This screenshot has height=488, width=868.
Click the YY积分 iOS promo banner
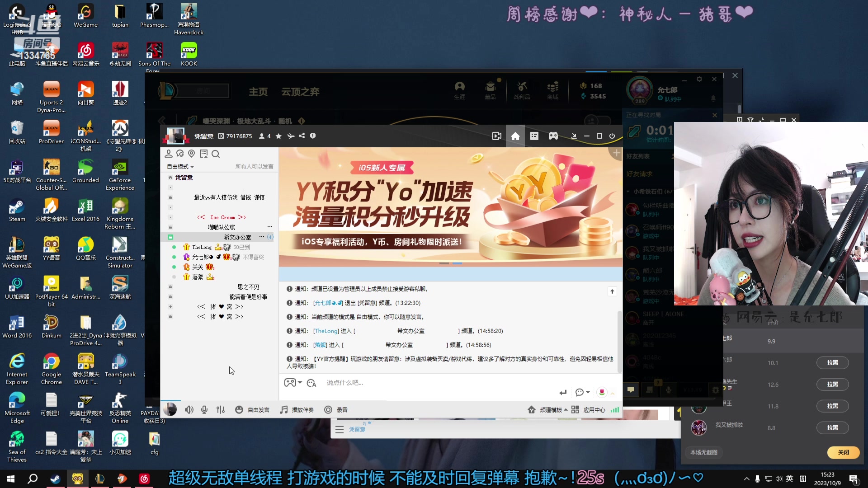(x=450, y=207)
